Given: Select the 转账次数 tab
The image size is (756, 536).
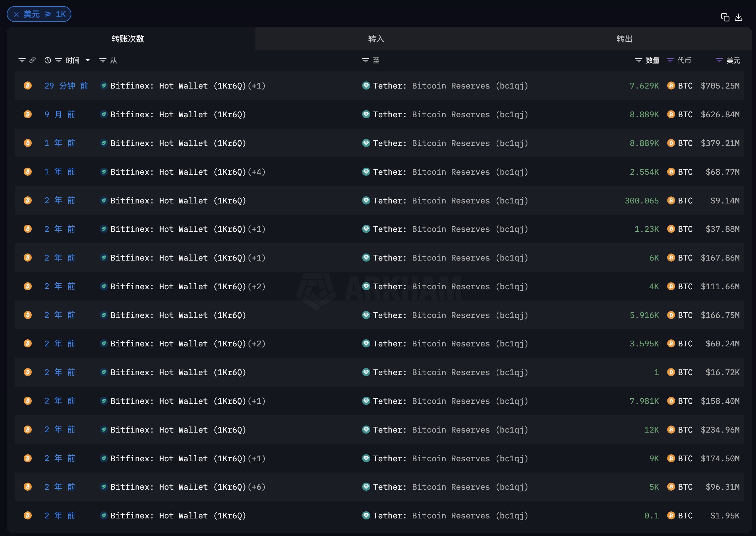Looking at the screenshot, I should pyautogui.click(x=128, y=39).
